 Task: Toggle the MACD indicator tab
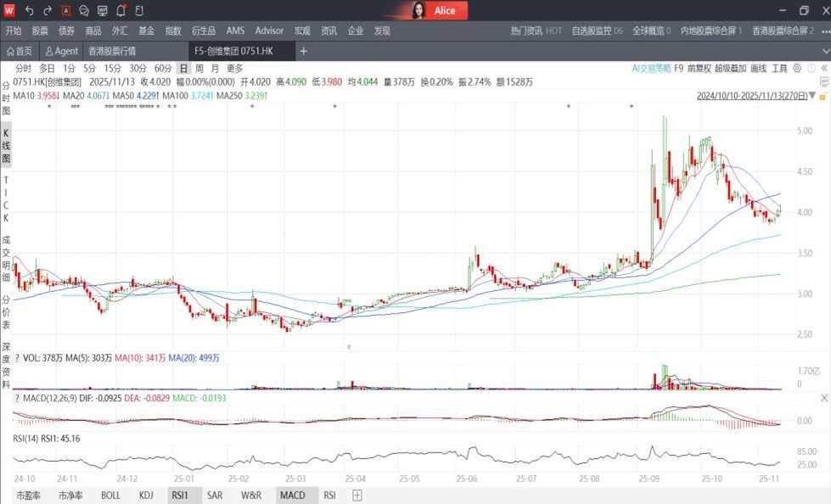click(x=293, y=496)
